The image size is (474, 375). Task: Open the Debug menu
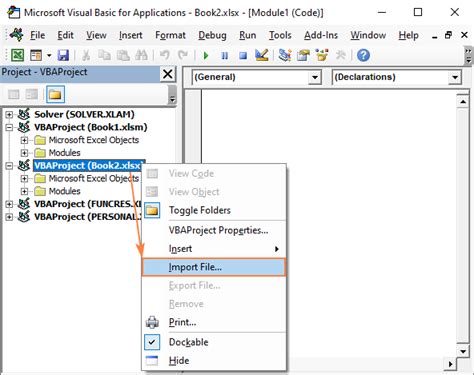[x=212, y=35]
